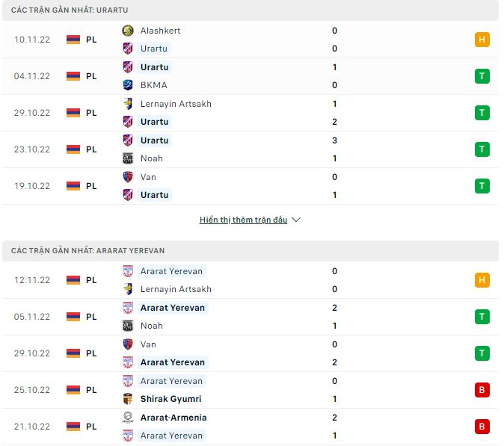Open the 21.10.22 Ararat-Armenia match row date
504x446 pixels.
point(31,427)
